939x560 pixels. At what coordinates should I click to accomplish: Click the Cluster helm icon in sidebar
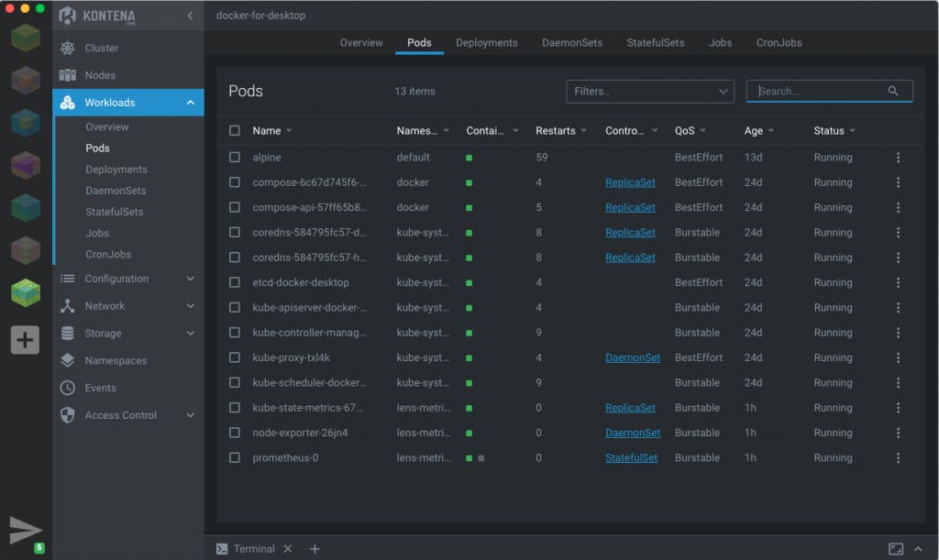[x=67, y=48]
